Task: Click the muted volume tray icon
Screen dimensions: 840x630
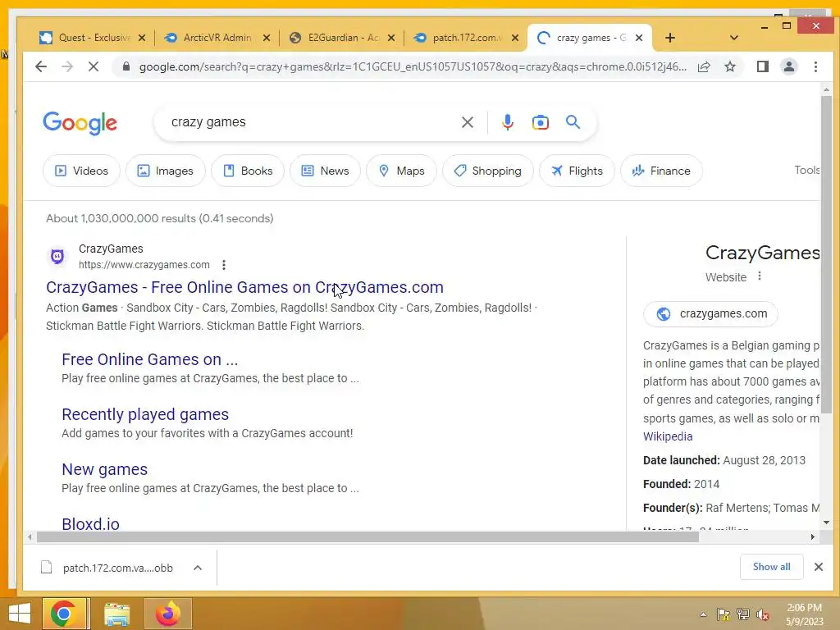Action: pos(762,614)
